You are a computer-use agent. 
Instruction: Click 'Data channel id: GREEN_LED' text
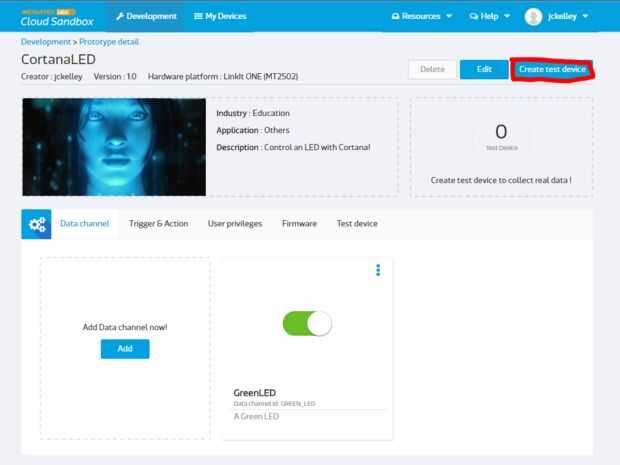[x=274, y=404]
